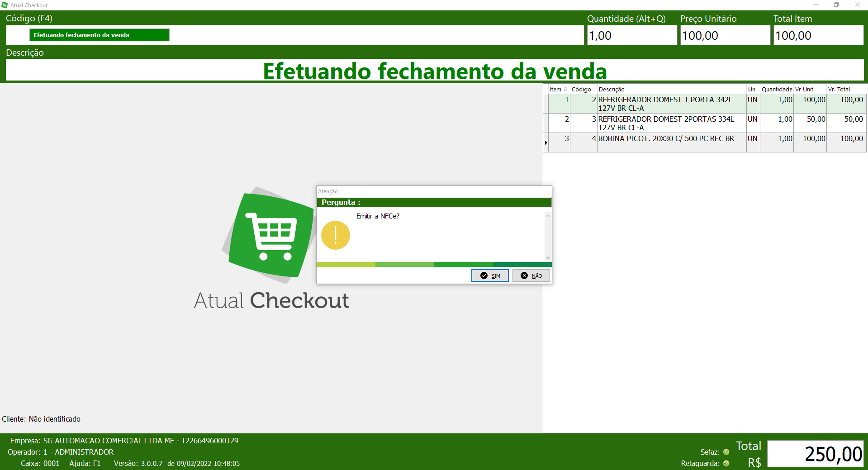The height and width of the screenshot is (470, 868).
Task: Decline NFCe emission with NÃO button
Action: pos(531,275)
